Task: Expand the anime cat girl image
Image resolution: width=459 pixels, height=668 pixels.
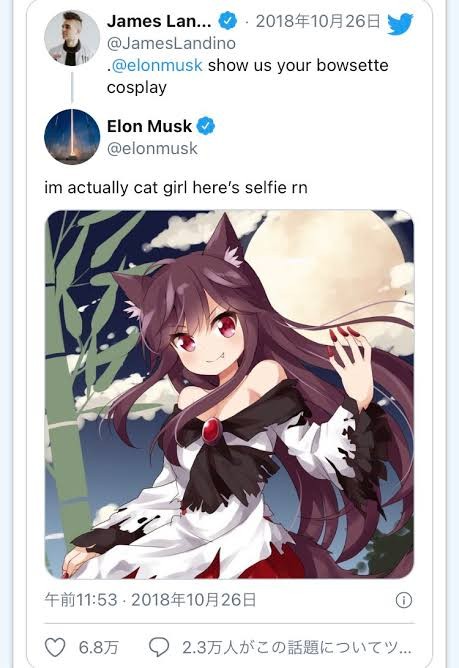Action: coord(229,394)
